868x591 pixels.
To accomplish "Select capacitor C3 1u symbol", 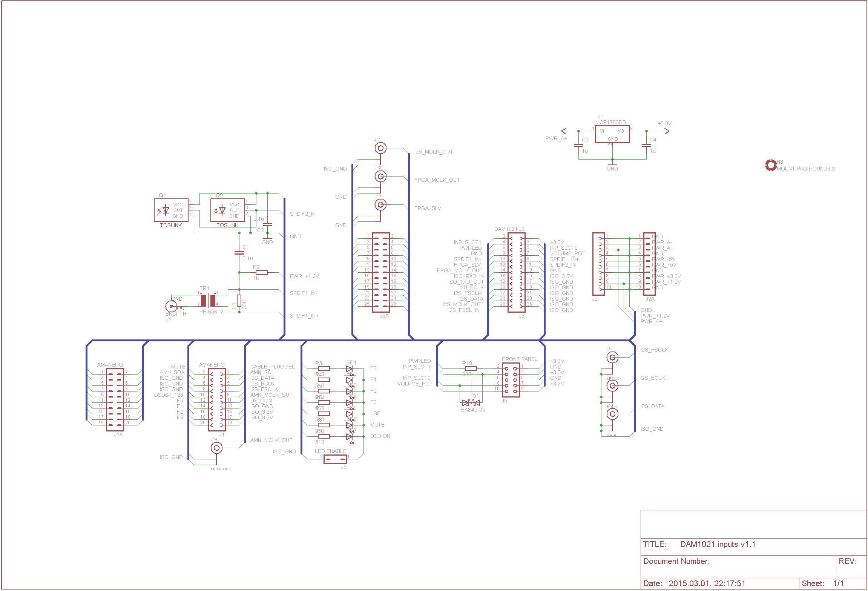I will (x=578, y=145).
